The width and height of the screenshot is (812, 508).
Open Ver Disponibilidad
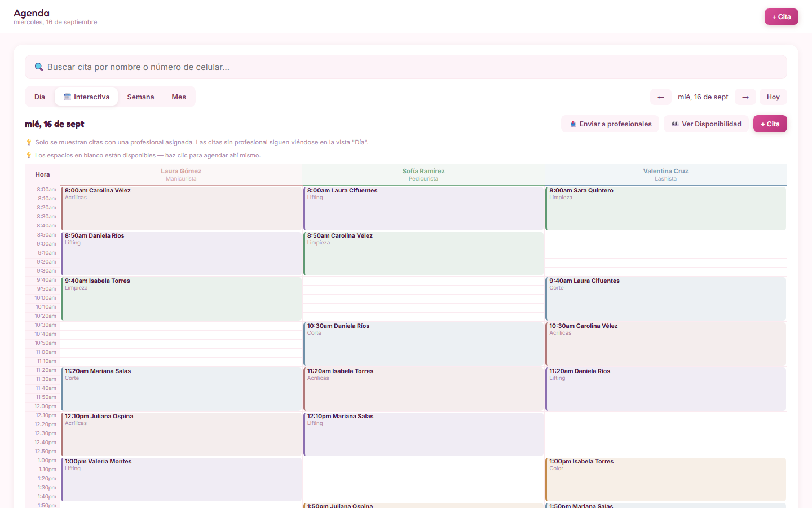pos(706,124)
